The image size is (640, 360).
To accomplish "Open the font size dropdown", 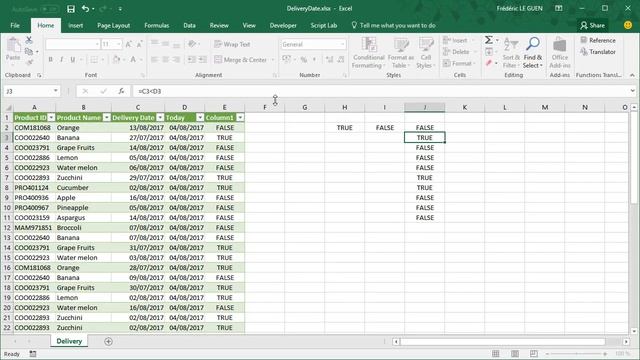I will click(x=119, y=44).
